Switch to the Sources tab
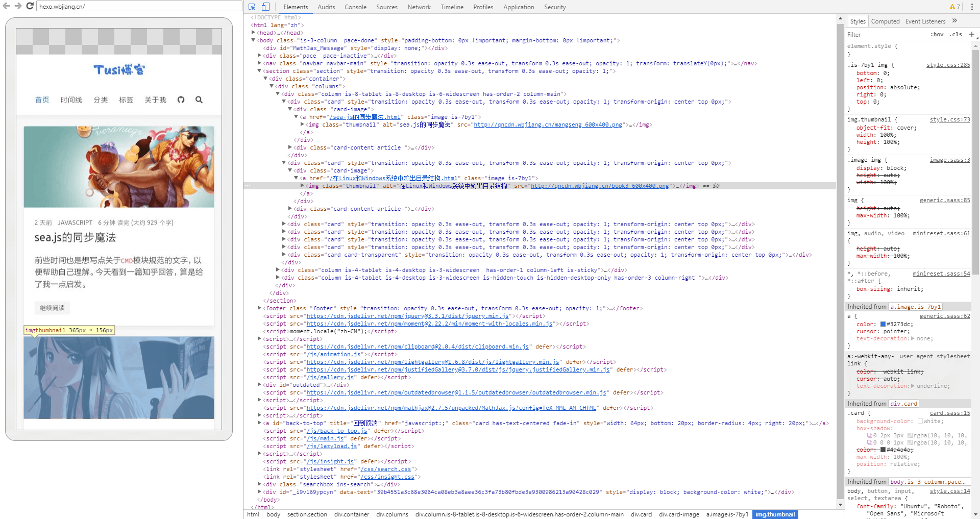This screenshot has width=980, height=519. coord(387,7)
